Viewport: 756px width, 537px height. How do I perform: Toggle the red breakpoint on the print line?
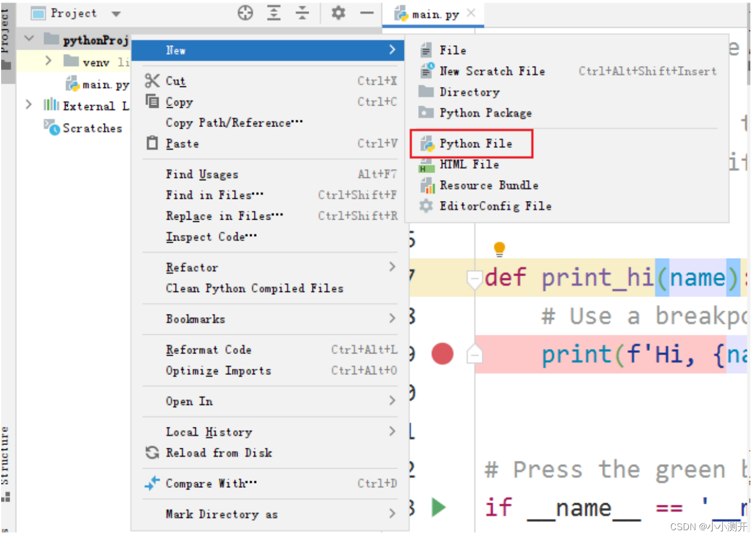point(442,354)
